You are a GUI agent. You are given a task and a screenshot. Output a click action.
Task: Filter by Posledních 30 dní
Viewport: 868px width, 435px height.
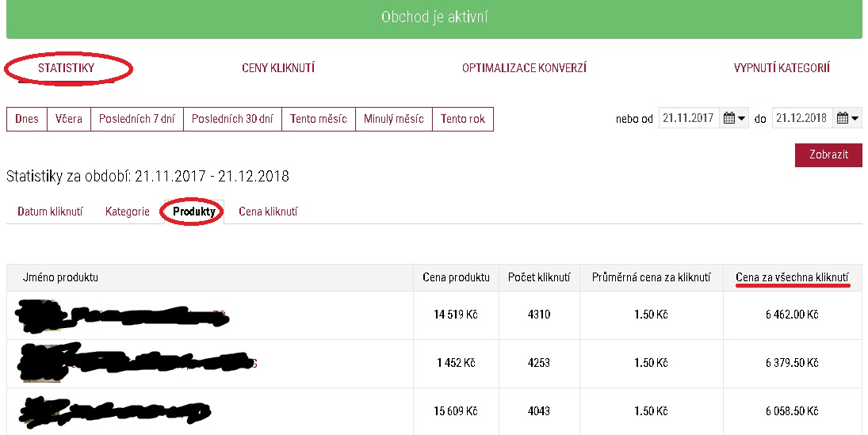click(232, 119)
